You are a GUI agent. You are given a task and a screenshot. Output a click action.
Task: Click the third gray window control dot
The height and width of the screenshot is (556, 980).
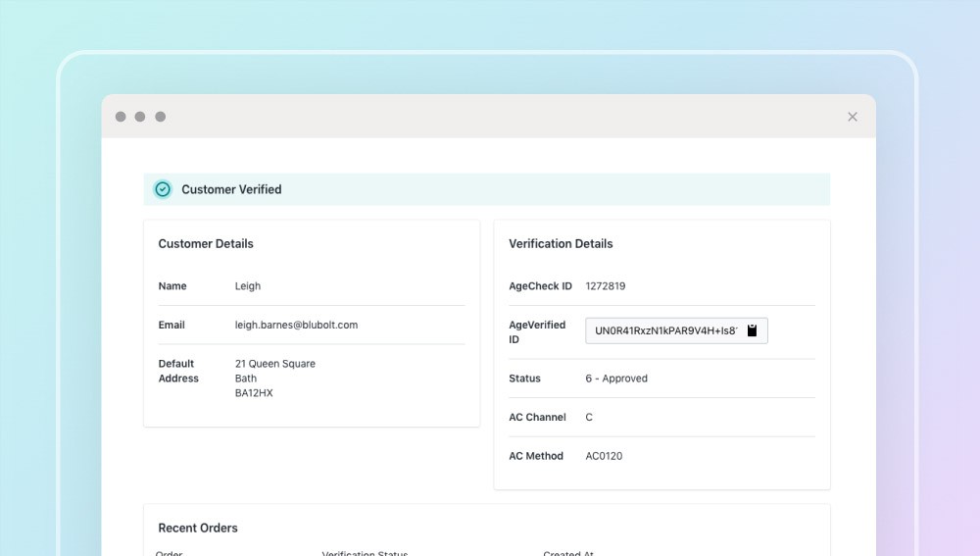point(160,117)
